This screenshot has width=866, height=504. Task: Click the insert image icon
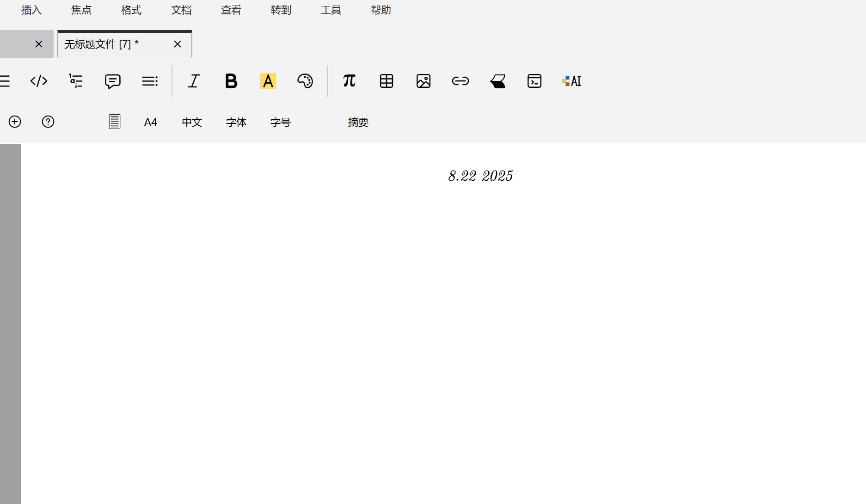424,81
